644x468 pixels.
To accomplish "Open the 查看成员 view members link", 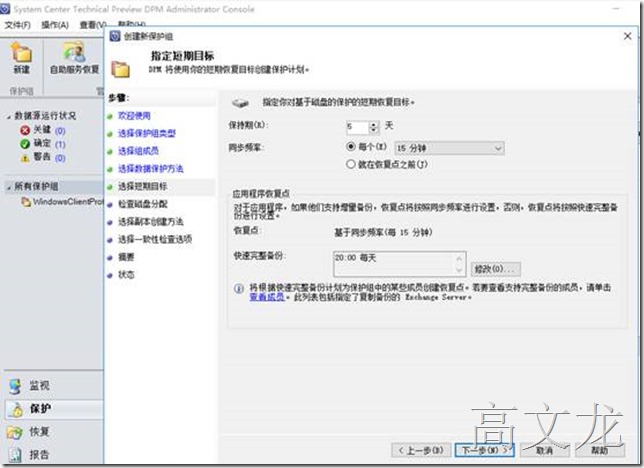I will [x=267, y=297].
